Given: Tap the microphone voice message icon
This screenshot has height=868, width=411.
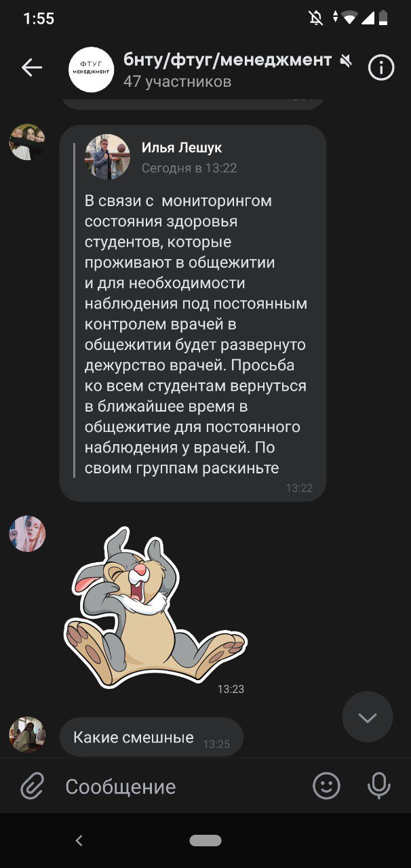Looking at the screenshot, I should pos(379,786).
